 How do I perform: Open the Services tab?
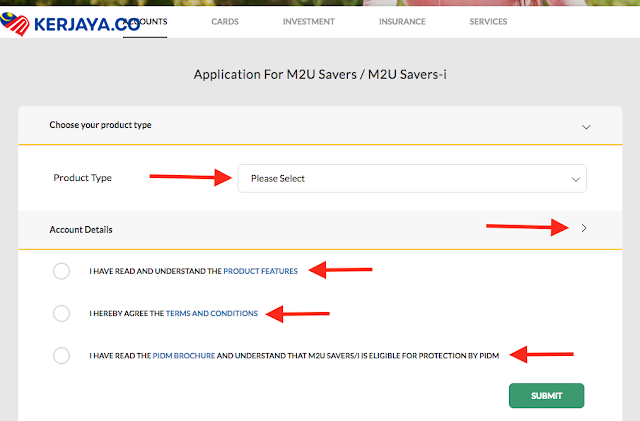pos(488,22)
